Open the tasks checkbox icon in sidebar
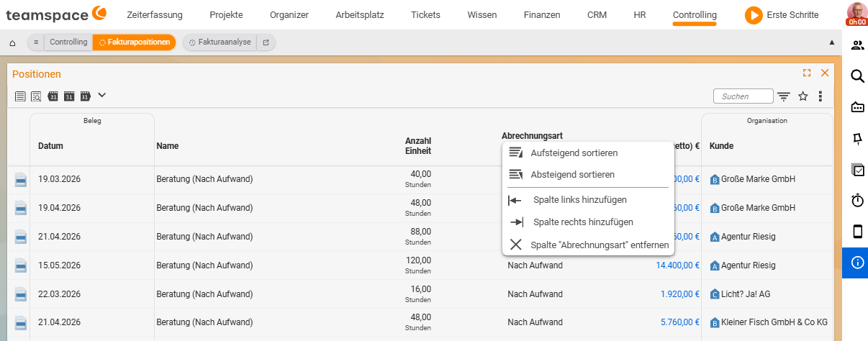This screenshot has width=868, height=341. point(857,170)
